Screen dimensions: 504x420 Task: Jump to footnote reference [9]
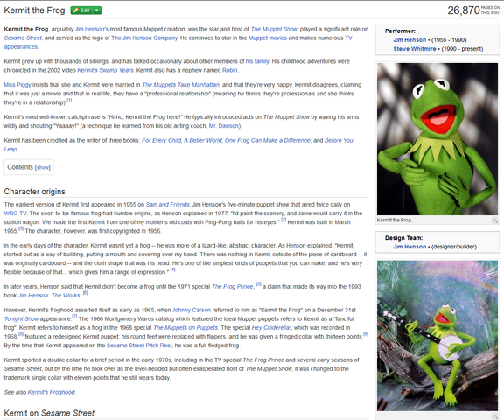pyautogui.click(x=366, y=334)
